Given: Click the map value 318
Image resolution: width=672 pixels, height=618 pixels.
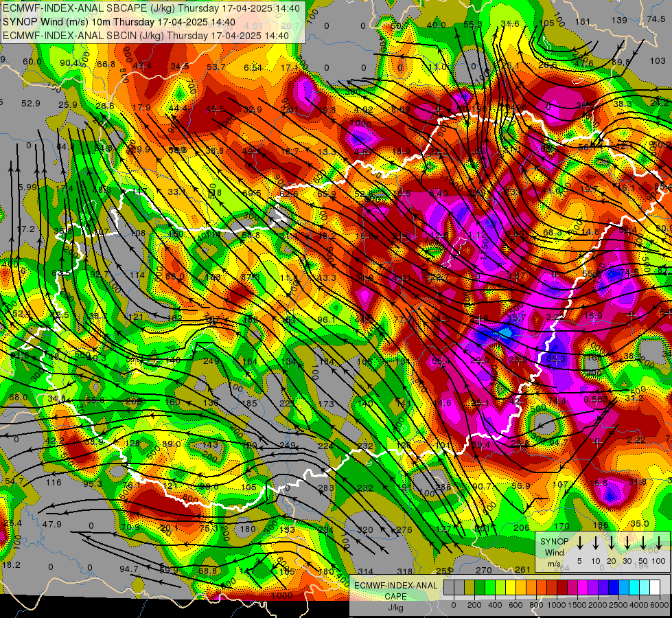Looking at the screenshot, I should point(404,571).
